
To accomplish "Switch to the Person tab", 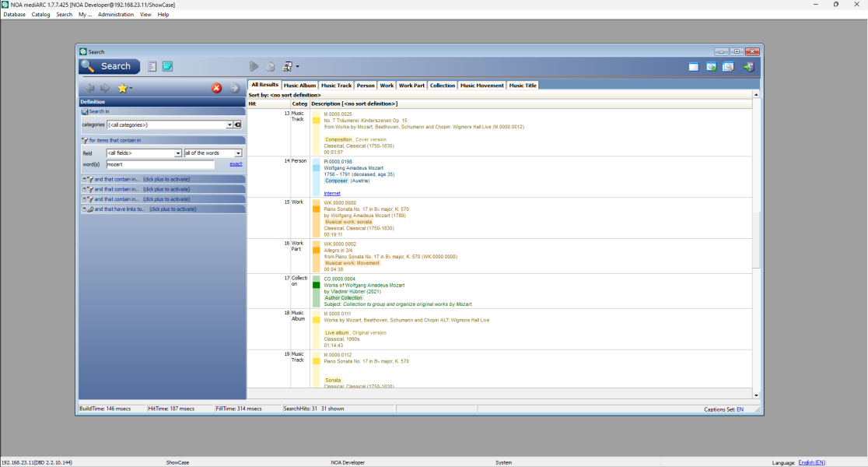I will pos(366,86).
